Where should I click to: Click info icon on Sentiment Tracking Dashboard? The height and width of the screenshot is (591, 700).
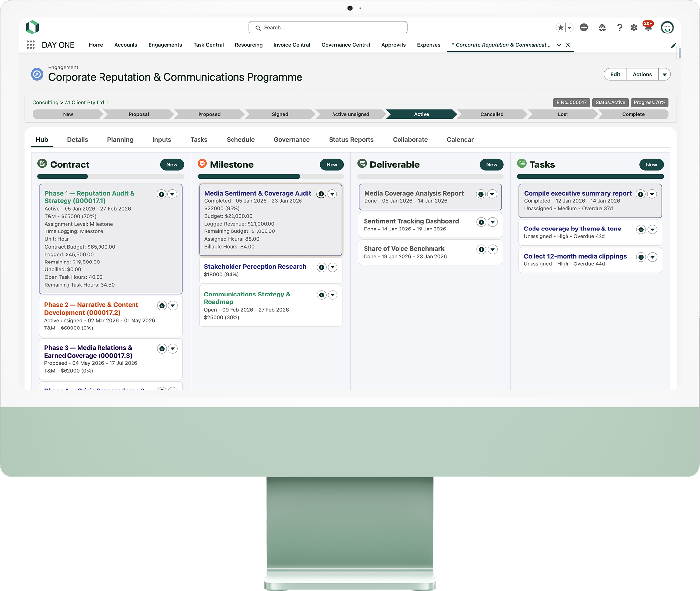tap(481, 222)
